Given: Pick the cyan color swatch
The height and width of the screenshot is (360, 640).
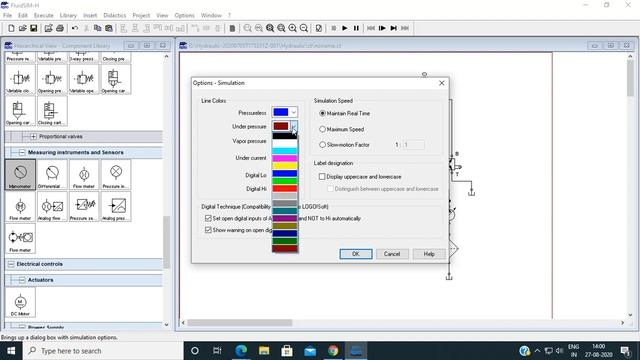Looking at the screenshot, I should [285, 151].
